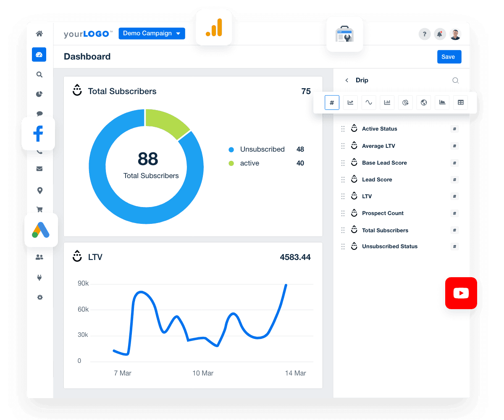Choose the area chart widget type
504x420 pixels.
(442, 102)
